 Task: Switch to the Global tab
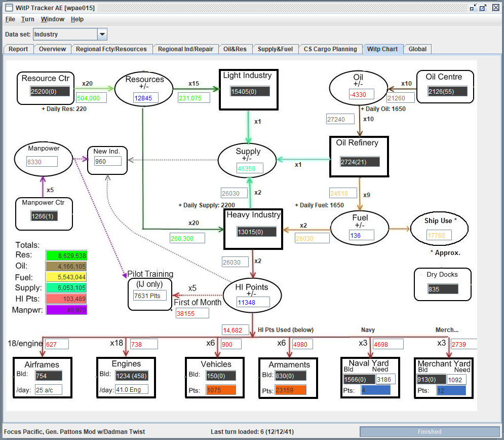(x=417, y=49)
